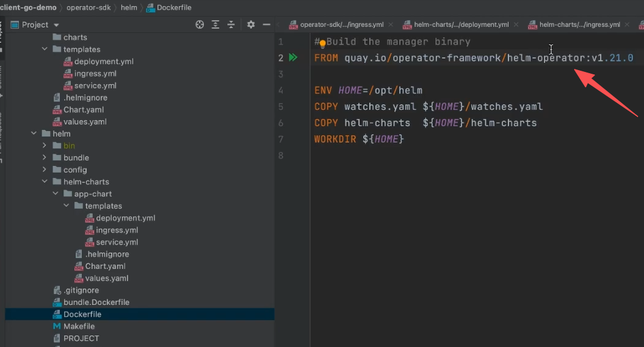The image size is (644, 347).
Task: Collapse the app-chart folder
Action: click(56, 194)
